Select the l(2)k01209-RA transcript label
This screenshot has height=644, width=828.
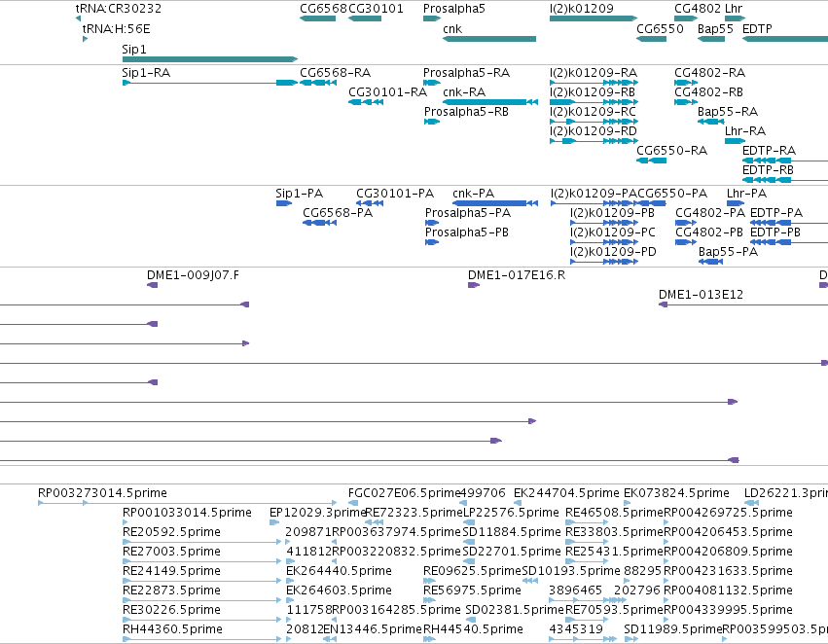tap(594, 73)
